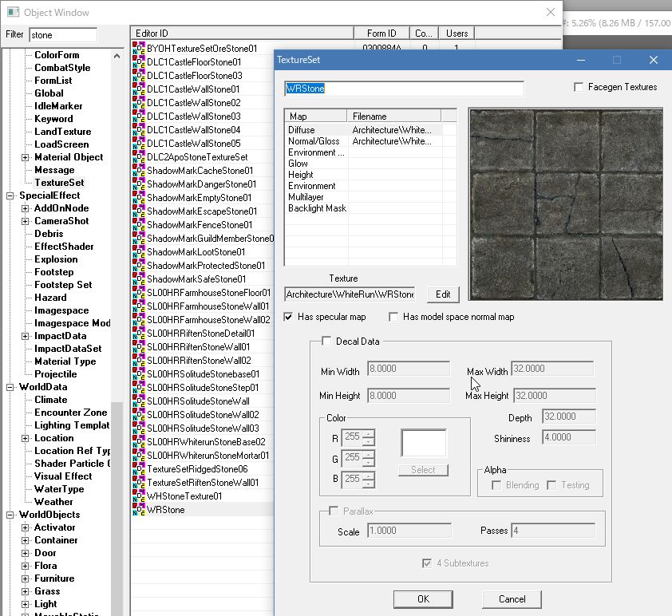Expand the Activator tree node
Image resolution: width=672 pixels, height=616 pixels.
(26, 527)
